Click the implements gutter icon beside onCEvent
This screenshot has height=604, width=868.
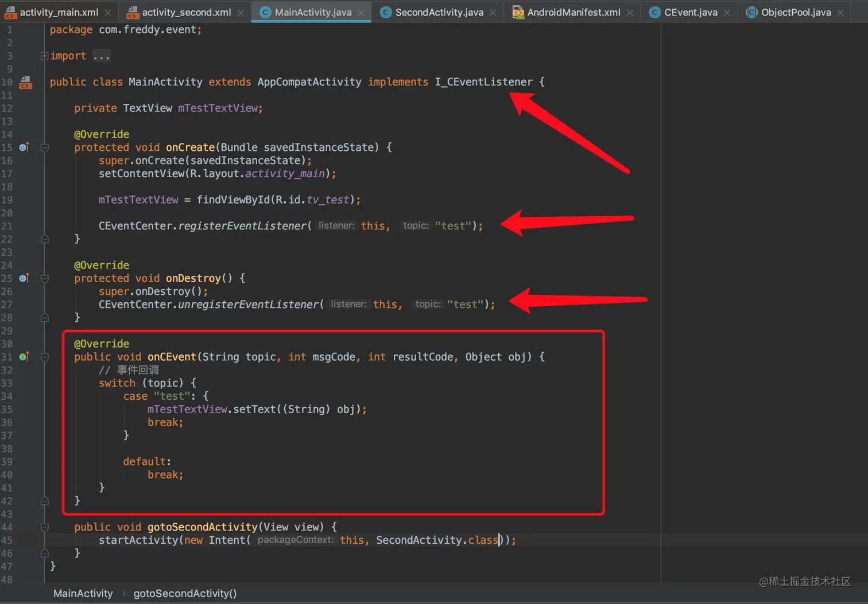[x=24, y=357]
